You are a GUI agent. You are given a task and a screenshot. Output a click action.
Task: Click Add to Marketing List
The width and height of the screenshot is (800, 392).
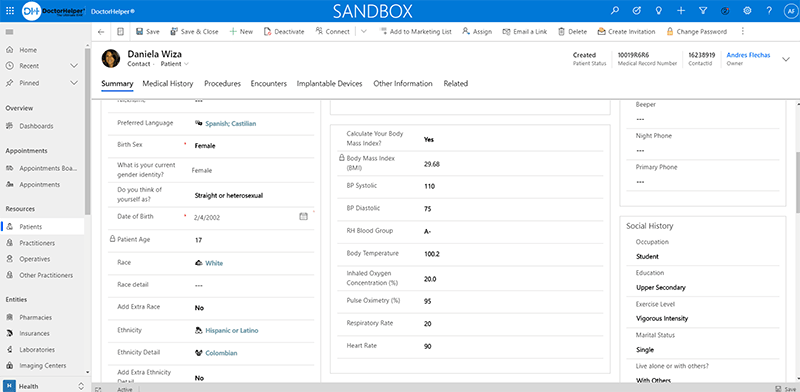(416, 32)
